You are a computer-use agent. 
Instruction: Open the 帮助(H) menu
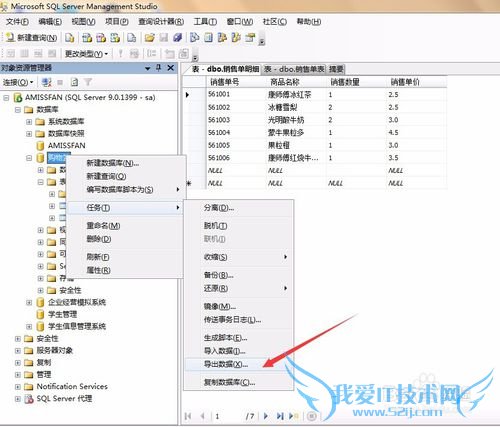(x=309, y=22)
